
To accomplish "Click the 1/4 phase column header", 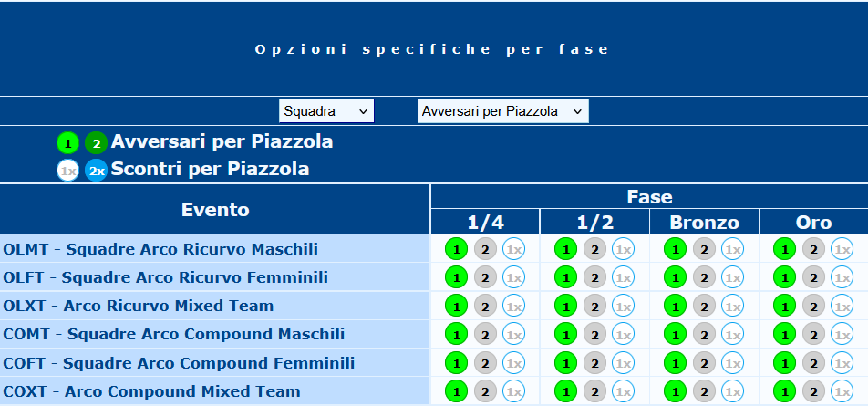I will [485, 222].
